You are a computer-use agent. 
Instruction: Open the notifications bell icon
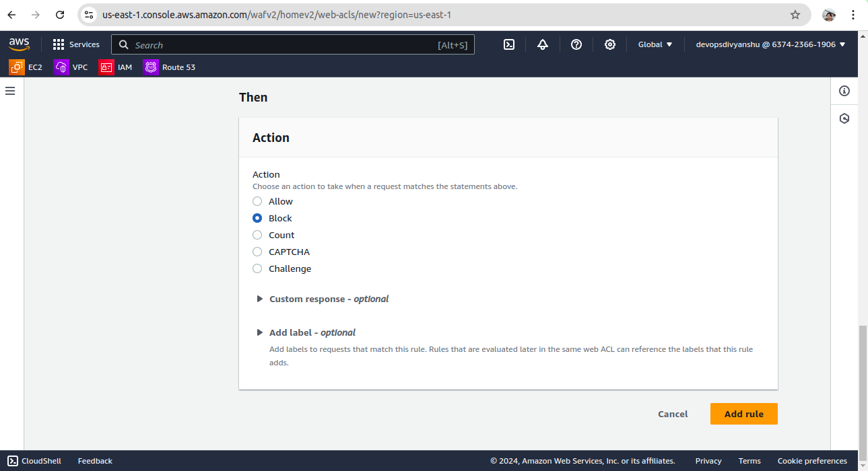click(x=543, y=44)
